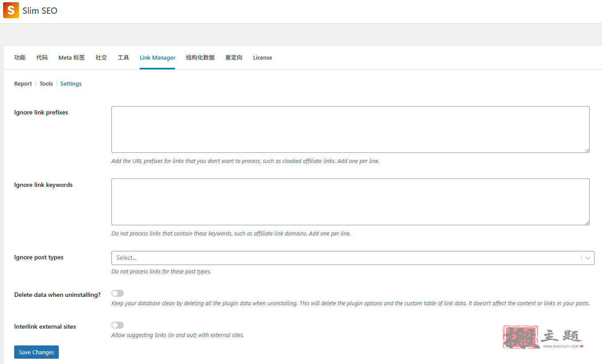Click 'Do not process links for these post types'
Screen dimensions: 602x364
coord(161,272)
